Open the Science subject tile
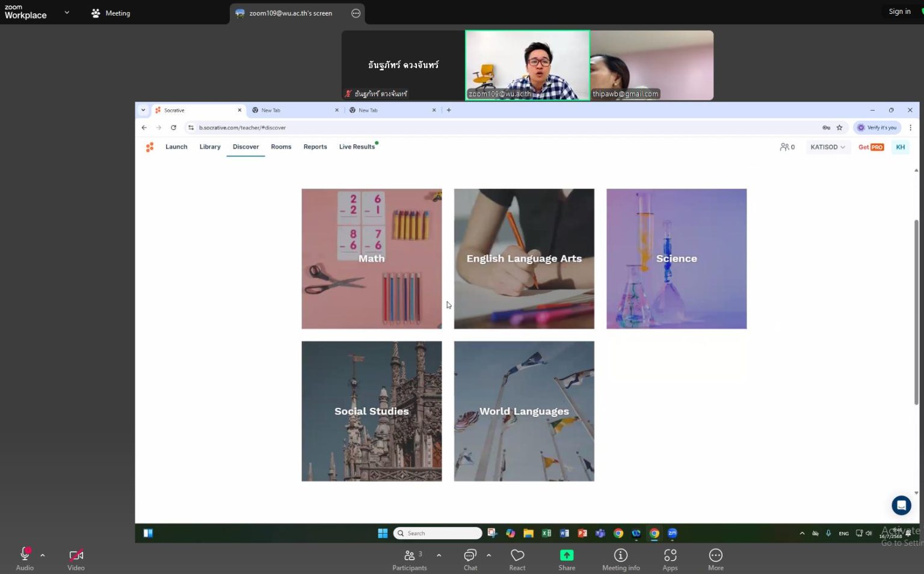 (x=676, y=259)
